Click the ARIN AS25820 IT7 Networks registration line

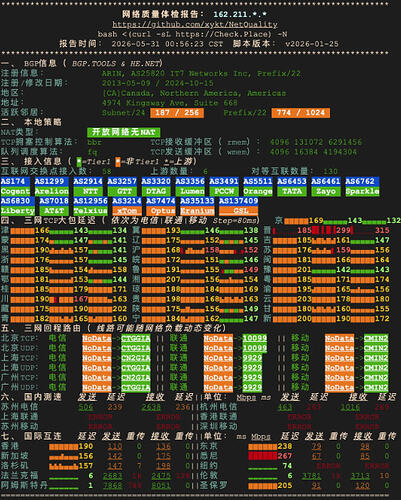(201, 73)
